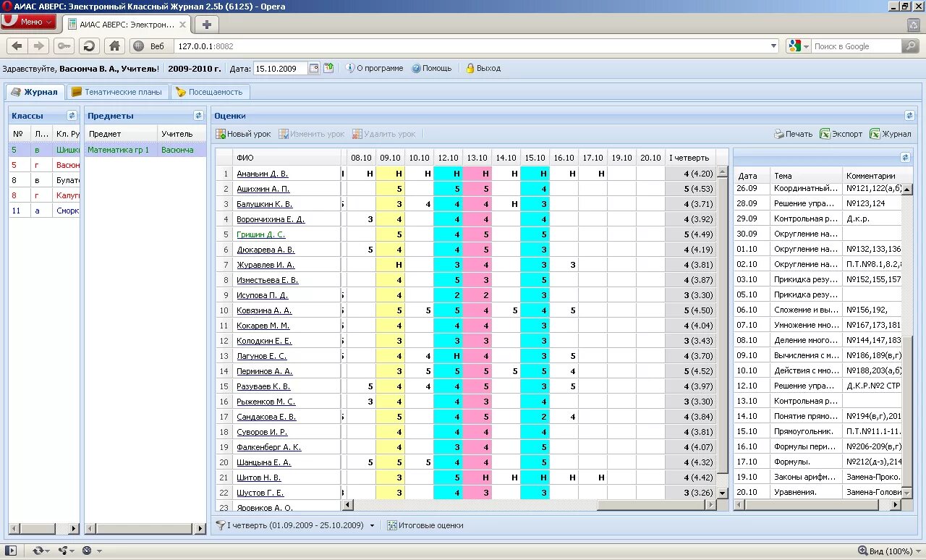Open Итоговые оценки view
Screen dimensions: 926x560
[425, 525]
